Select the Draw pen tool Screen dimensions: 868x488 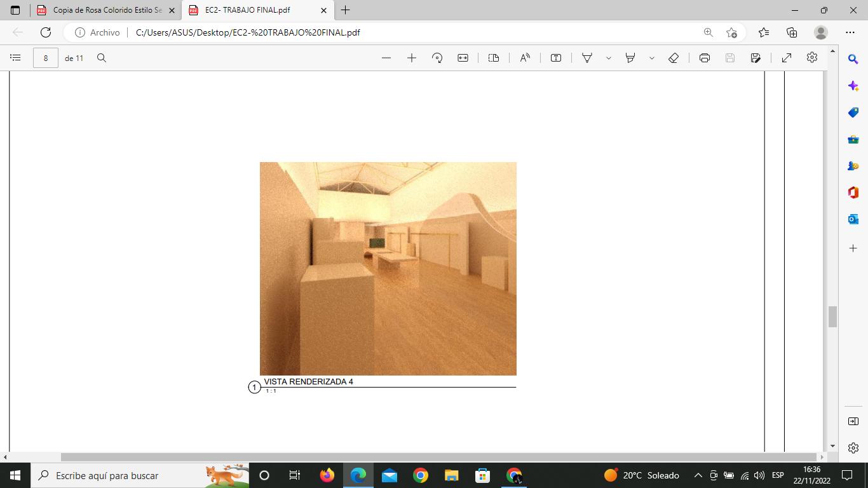click(587, 58)
